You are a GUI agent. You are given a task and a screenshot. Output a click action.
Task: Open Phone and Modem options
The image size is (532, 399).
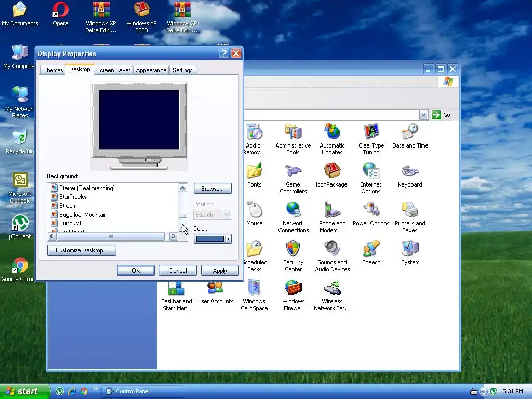click(332, 217)
